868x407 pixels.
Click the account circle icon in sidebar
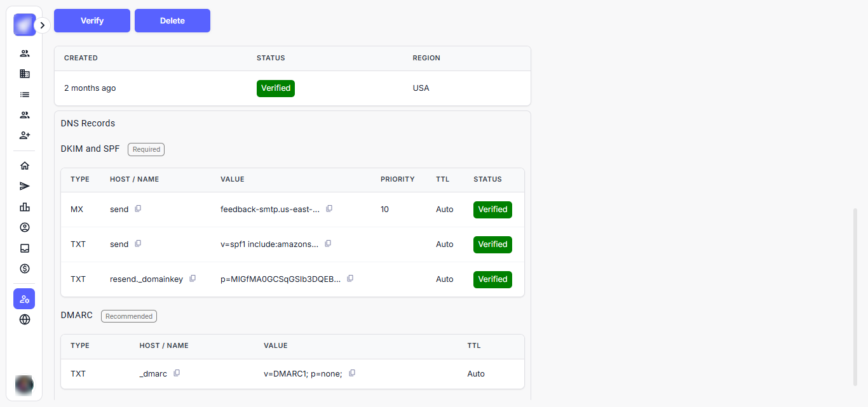pos(25,227)
